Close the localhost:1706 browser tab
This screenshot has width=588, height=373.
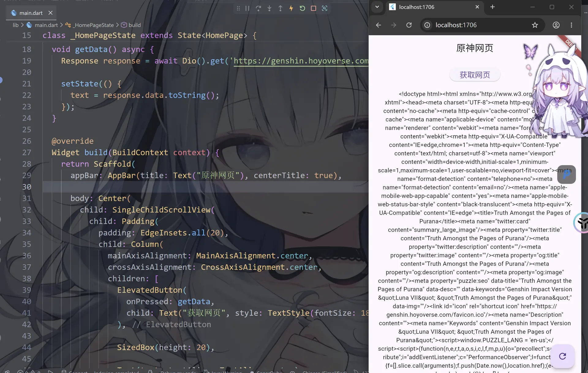tap(477, 7)
